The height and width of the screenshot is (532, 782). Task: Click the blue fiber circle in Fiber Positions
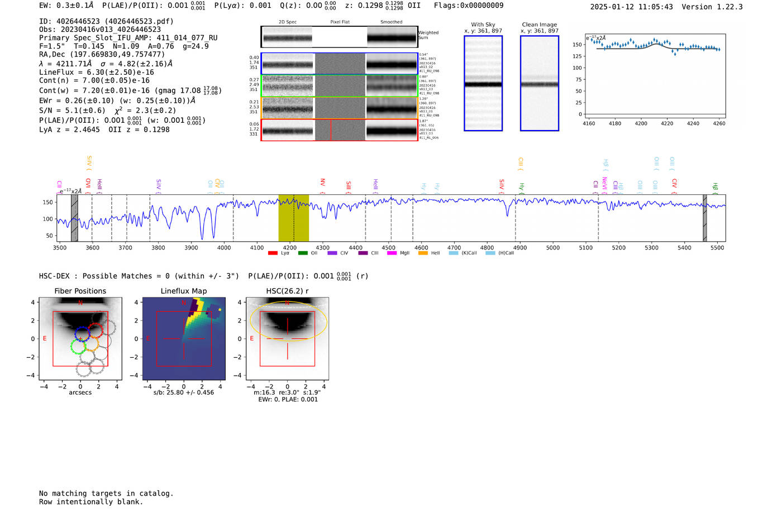82,334
